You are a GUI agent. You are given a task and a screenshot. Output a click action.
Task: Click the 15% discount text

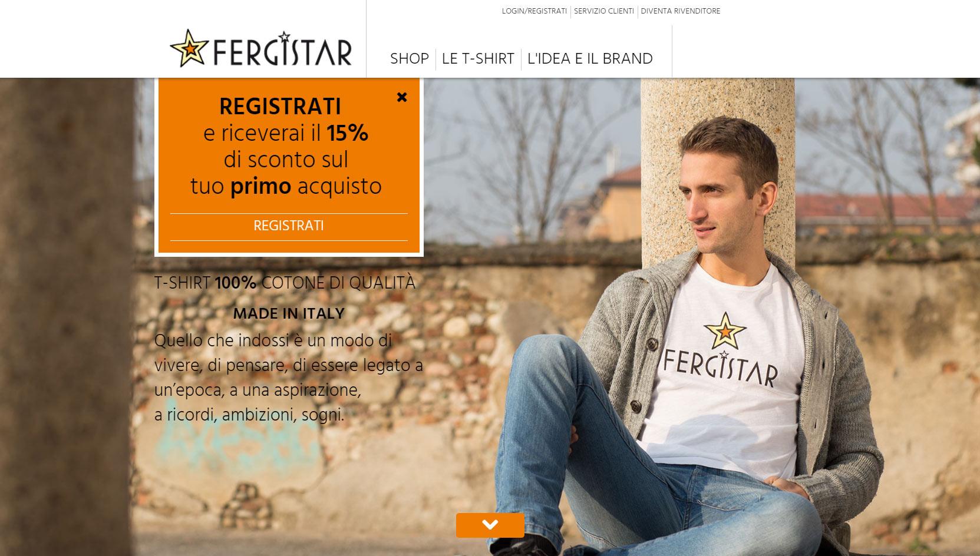pyautogui.click(x=348, y=134)
